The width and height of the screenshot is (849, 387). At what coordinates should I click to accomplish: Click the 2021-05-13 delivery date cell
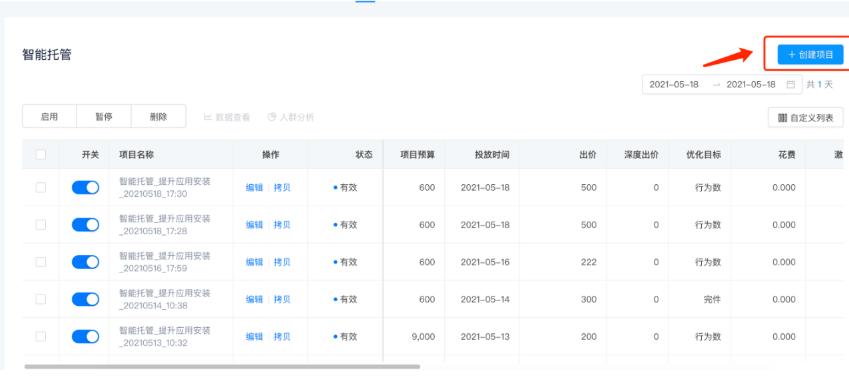tap(485, 337)
